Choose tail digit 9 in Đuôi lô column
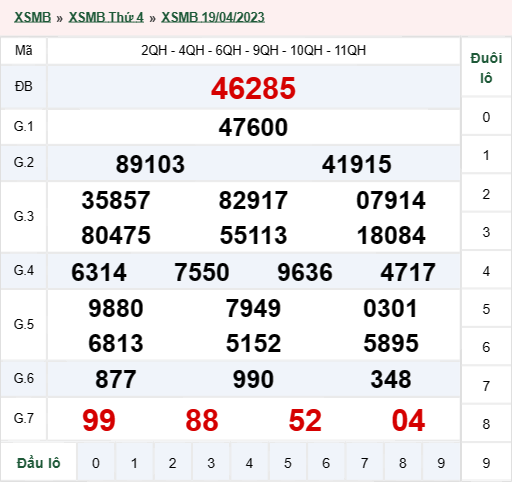Viewport: 512px width, 482px height. click(x=486, y=463)
